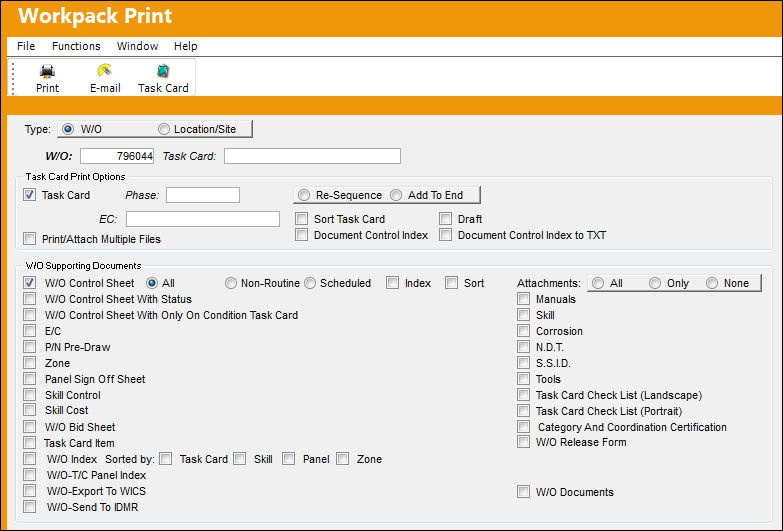Check Category And Coordination Certification checkbox

(x=523, y=427)
